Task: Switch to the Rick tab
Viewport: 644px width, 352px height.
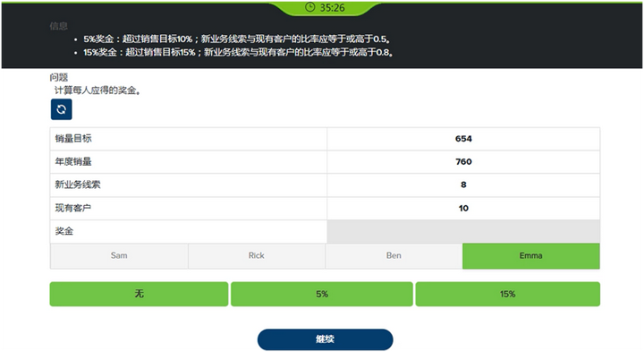Action: pyautogui.click(x=257, y=256)
